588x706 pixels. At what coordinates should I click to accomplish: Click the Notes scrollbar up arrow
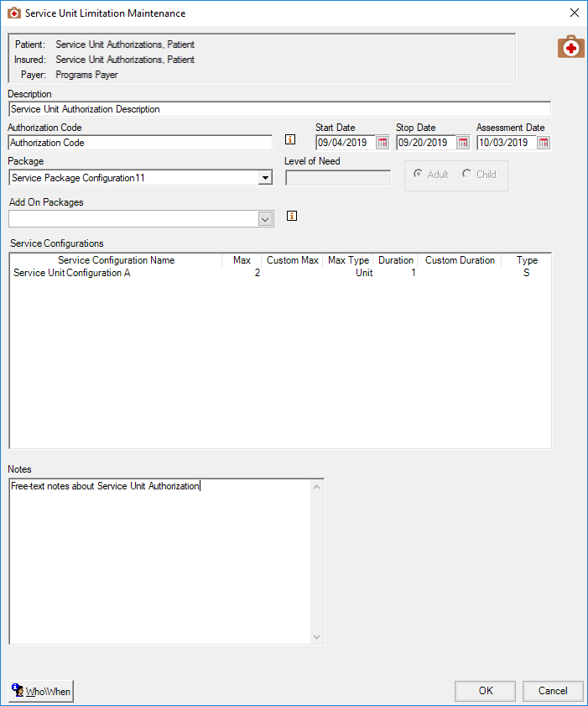tap(317, 487)
